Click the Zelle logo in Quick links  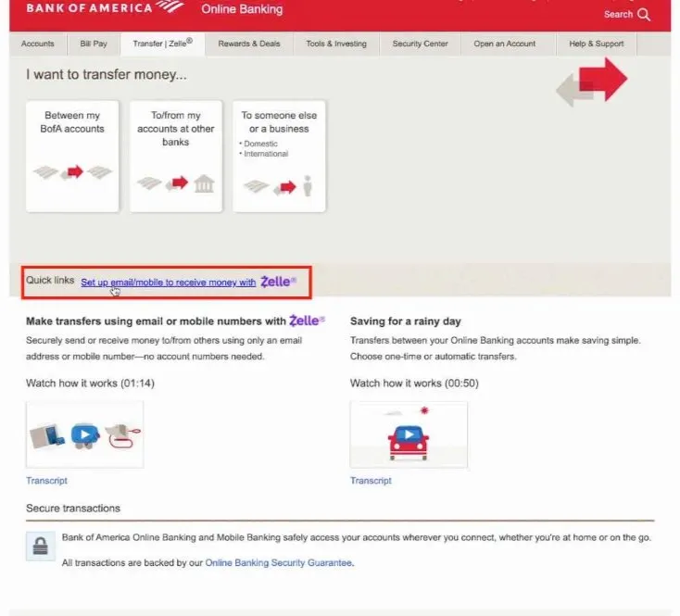(x=278, y=282)
